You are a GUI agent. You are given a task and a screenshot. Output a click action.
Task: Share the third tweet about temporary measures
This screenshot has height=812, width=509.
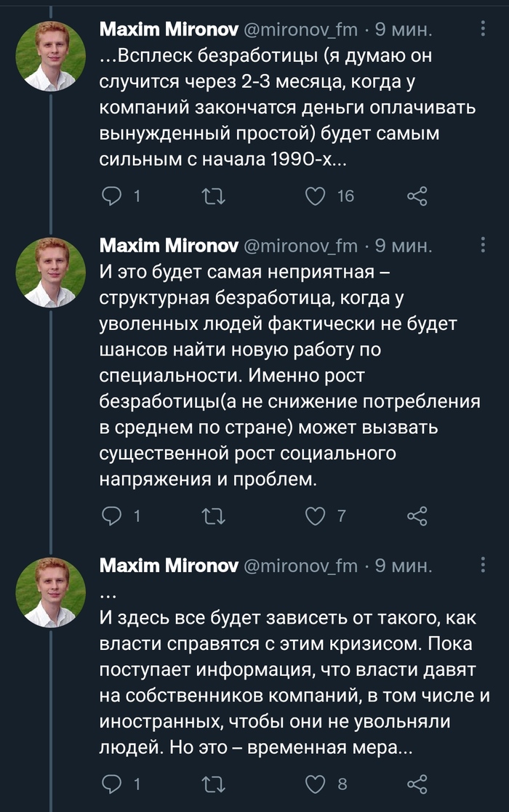point(417,784)
